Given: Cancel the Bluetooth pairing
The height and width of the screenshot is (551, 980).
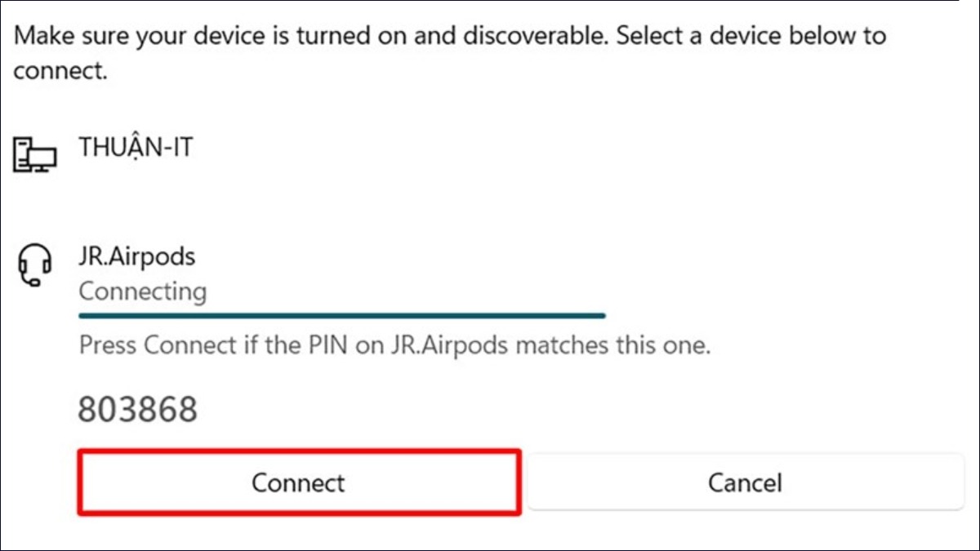Looking at the screenshot, I should (745, 482).
